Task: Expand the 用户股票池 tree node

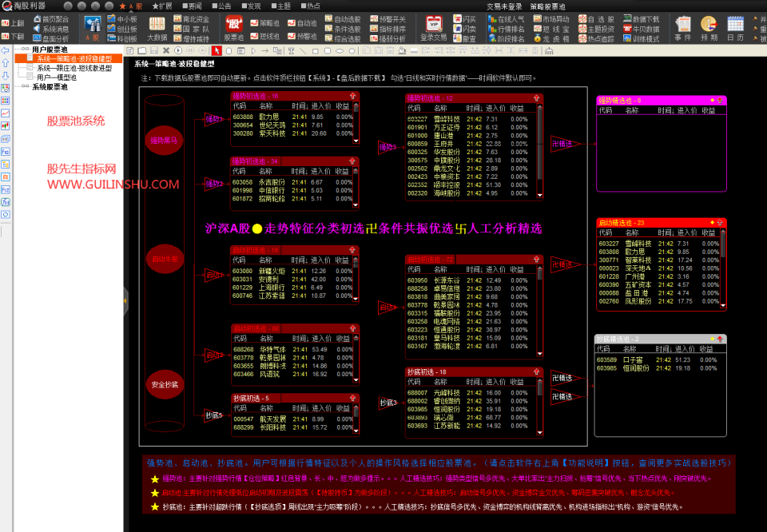Action: pyautogui.click(x=24, y=50)
